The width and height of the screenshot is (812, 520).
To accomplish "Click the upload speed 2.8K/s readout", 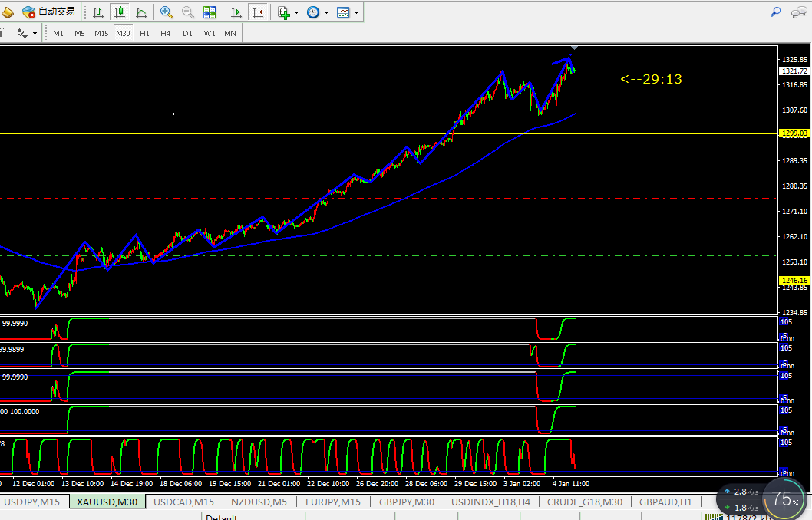I will (x=741, y=492).
